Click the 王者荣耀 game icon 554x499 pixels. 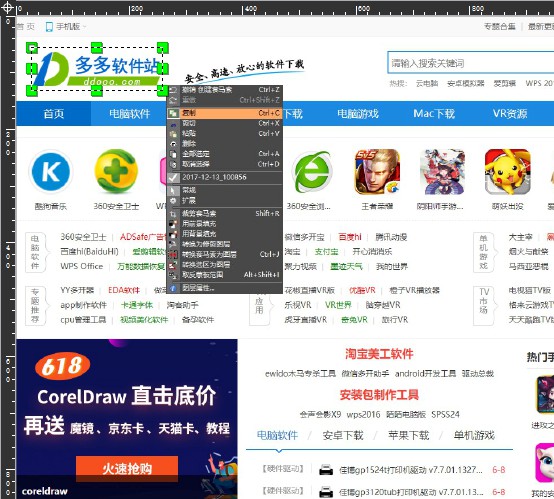coord(377,172)
